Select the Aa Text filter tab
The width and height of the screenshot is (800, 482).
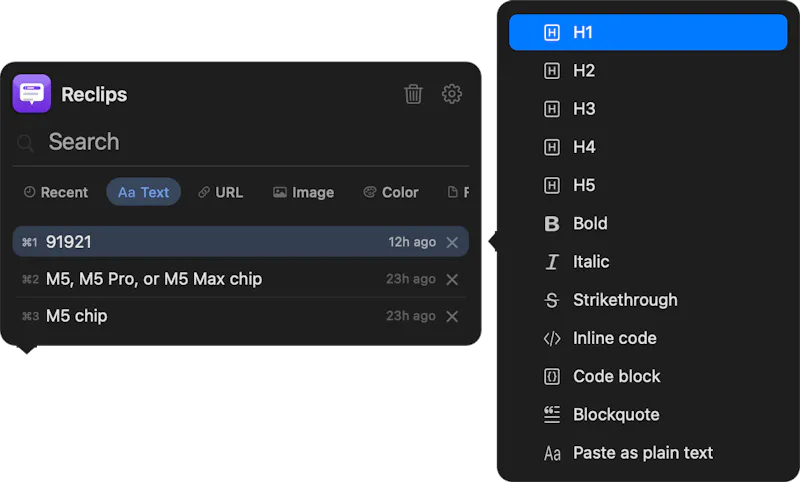click(143, 192)
